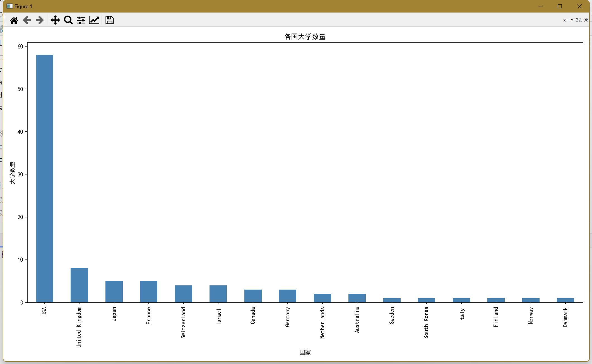The image size is (592, 364).
Task: Click the chart title 各国大学数量
Action: [x=305, y=37]
